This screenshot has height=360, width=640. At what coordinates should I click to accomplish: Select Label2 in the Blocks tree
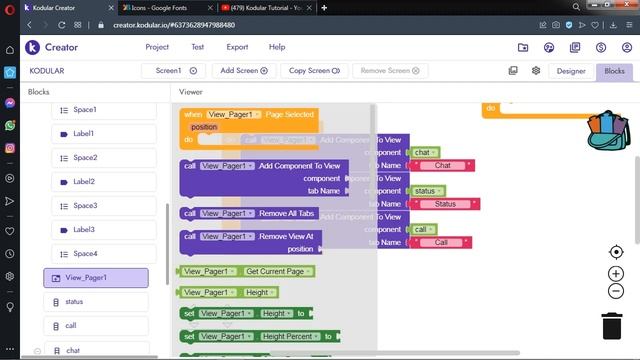pyautogui.click(x=104, y=182)
